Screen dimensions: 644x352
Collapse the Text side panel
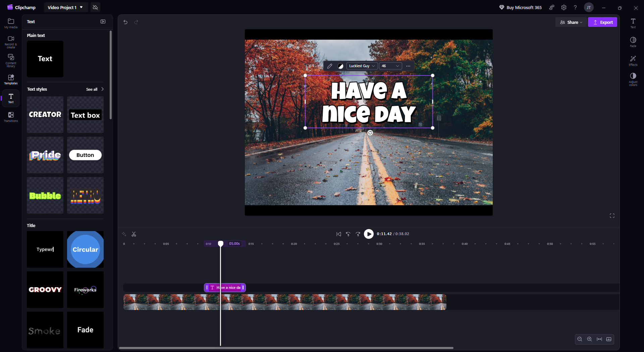pyautogui.click(x=103, y=22)
